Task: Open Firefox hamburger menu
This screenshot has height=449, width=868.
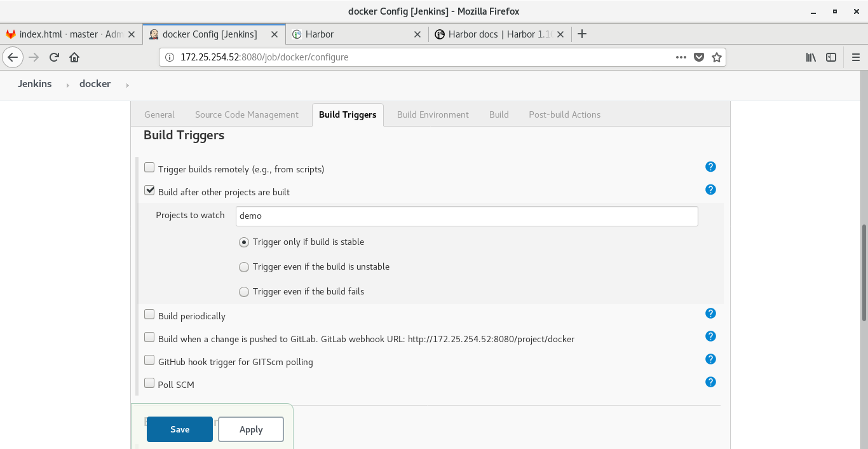Action: click(x=855, y=57)
